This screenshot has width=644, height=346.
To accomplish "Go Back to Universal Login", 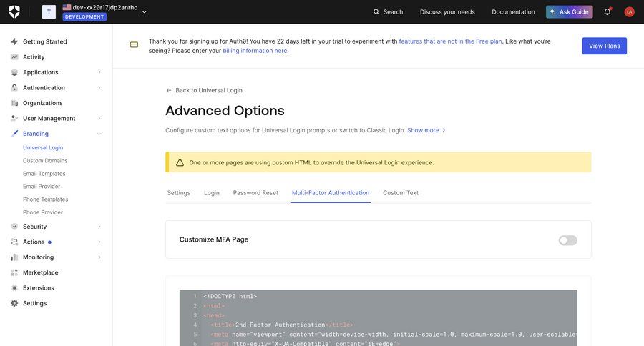I will [209, 90].
